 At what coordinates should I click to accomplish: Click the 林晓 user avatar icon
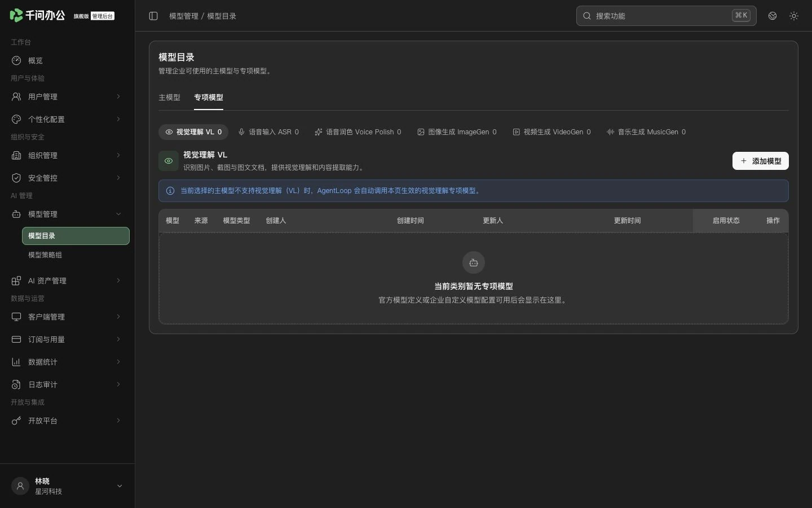(x=20, y=486)
